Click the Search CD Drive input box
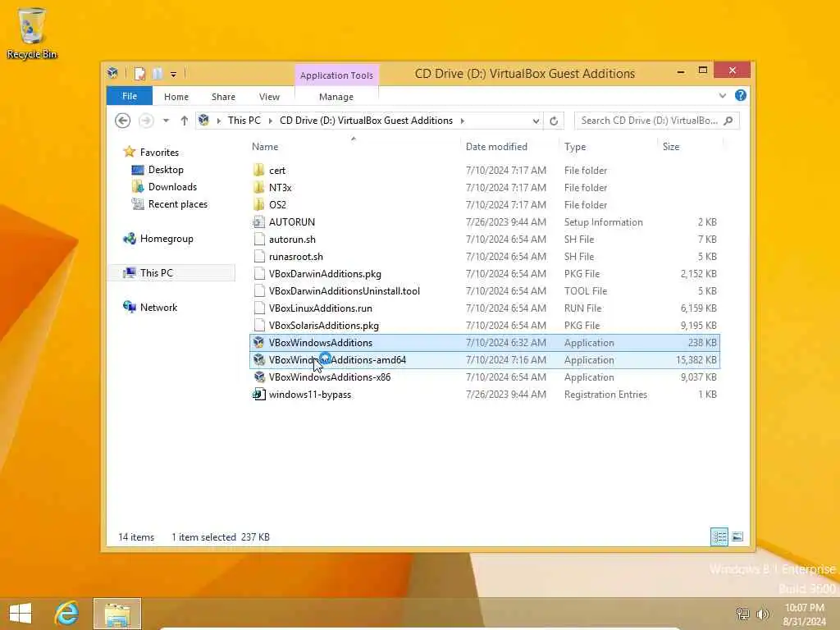Viewport: 840px width, 630px height. point(649,121)
